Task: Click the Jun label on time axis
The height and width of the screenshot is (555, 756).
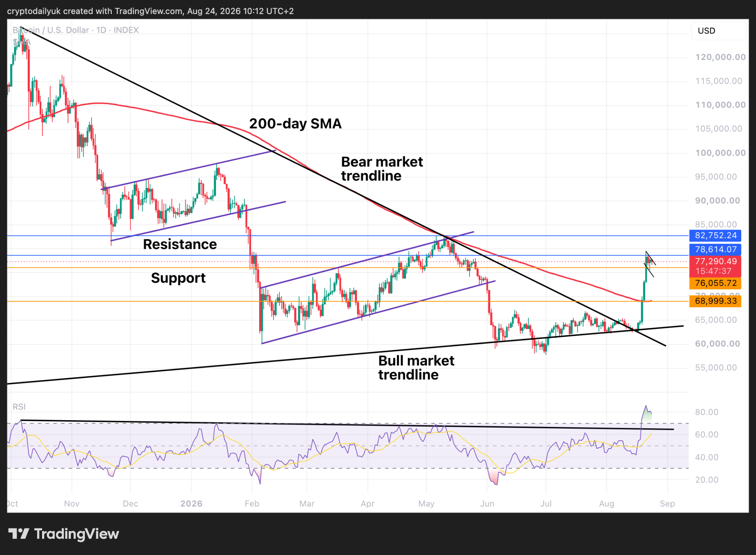Action: point(487,504)
